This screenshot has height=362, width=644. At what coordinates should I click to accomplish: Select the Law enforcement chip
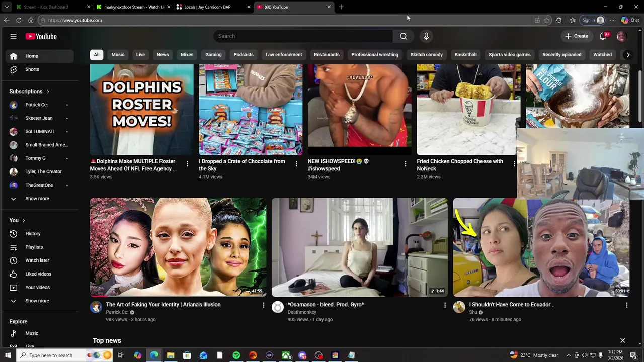[284, 55]
